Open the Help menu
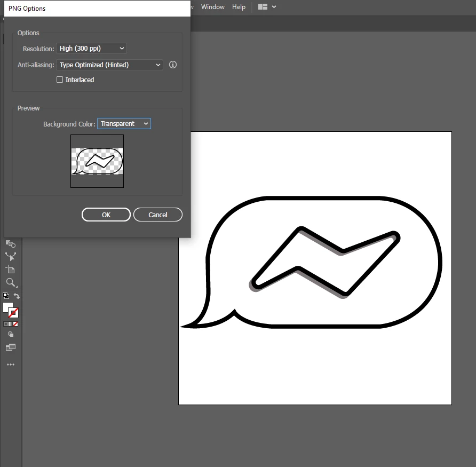The width and height of the screenshot is (476, 467). [x=239, y=7]
